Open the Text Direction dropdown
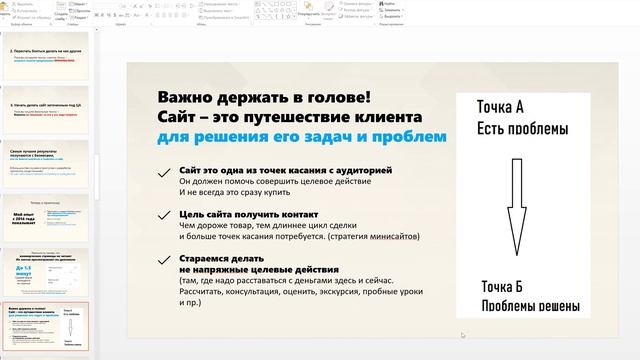This screenshot has height=360, width=640. [x=219, y=4]
